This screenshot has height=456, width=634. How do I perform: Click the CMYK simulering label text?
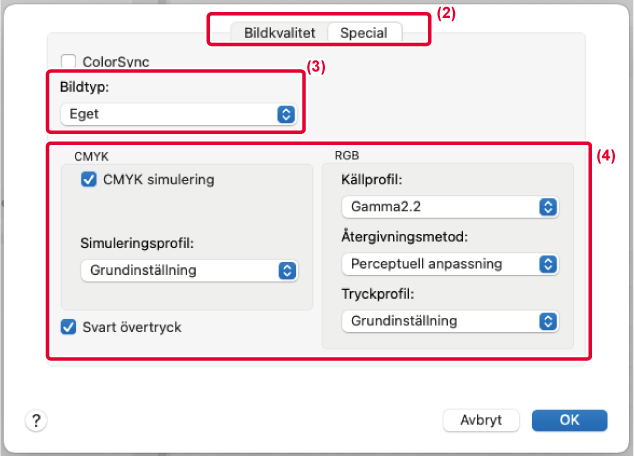tap(158, 180)
